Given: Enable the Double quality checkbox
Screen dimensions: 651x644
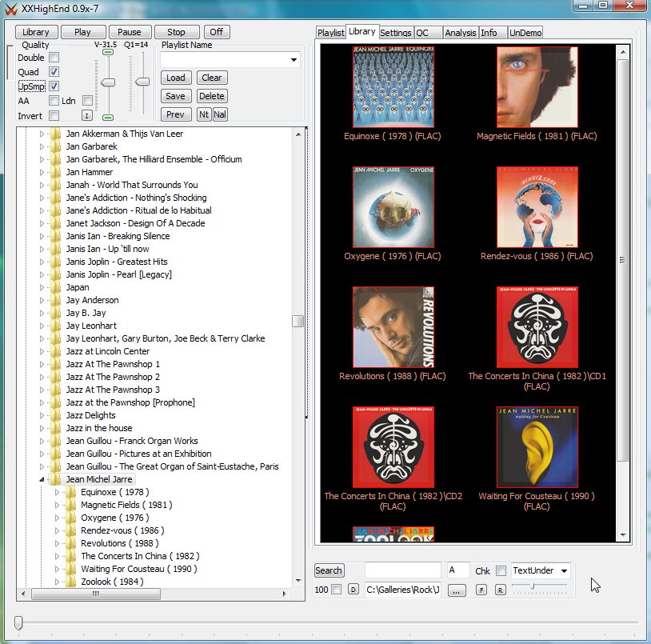Looking at the screenshot, I should point(54,58).
